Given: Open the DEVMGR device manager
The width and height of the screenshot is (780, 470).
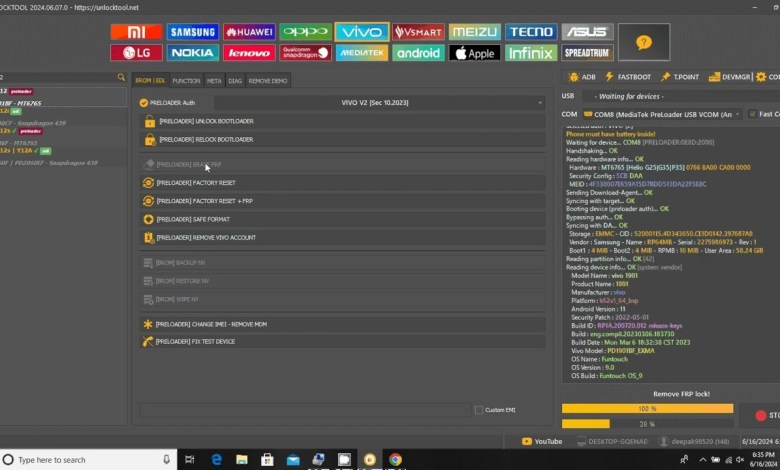Looking at the screenshot, I should tap(729, 77).
